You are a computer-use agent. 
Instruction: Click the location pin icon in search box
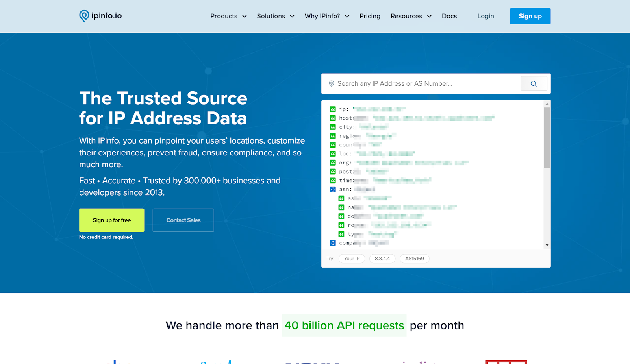tap(332, 84)
